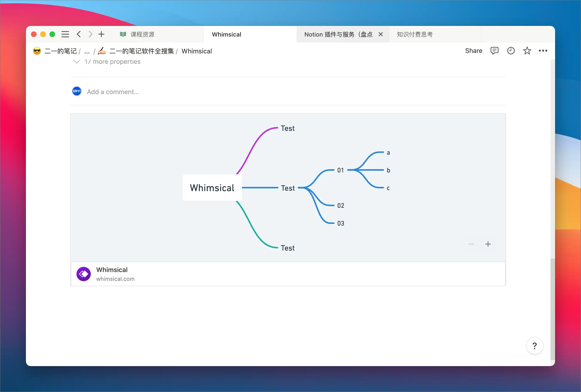The height and width of the screenshot is (392, 581).
Task: Open the three-dot more options menu
Action: coord(543,51)
